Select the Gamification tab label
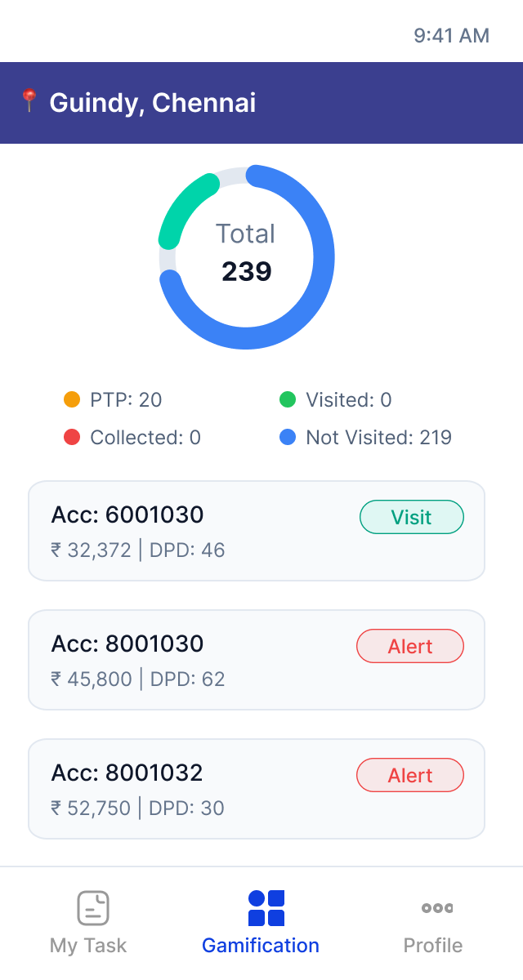The height and width of the screenshot is (980, 523). pyautogui.click(x=261, y=946)
